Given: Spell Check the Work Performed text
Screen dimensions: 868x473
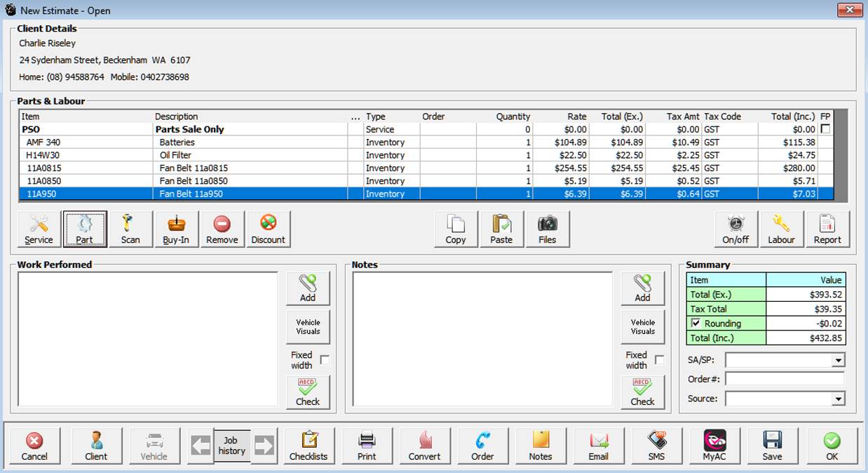Looking at the screenshot, I should coord(308,392).
